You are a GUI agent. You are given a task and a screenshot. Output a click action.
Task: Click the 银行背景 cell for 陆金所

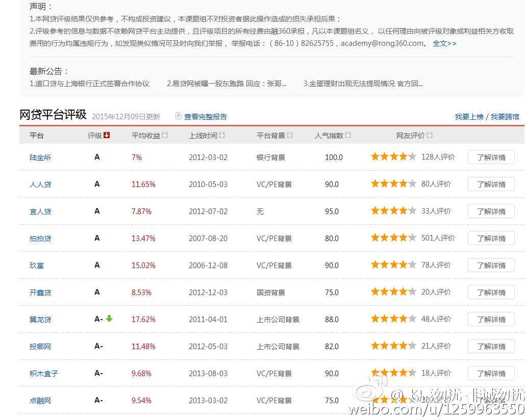(271, 157)
